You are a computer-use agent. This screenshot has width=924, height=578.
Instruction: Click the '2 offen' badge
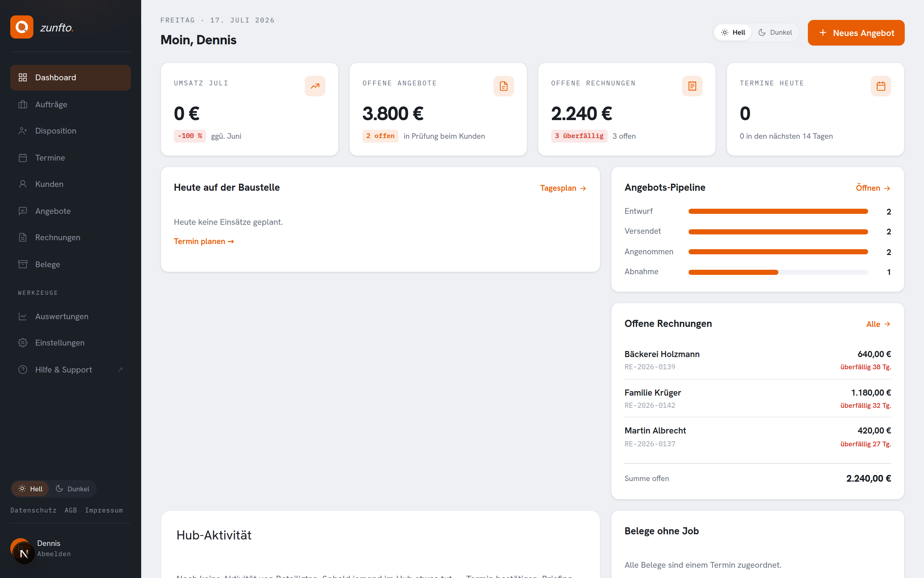click(380, 136)
